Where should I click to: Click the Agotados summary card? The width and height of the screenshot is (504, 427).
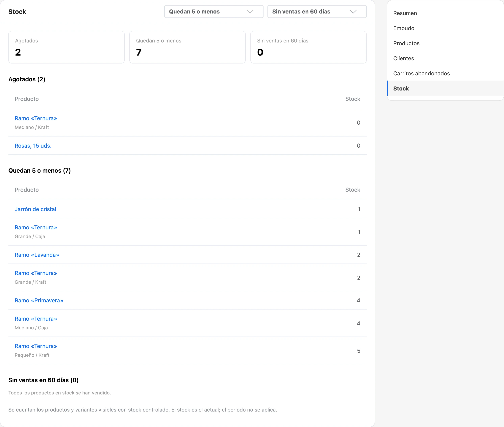[66, 47]
